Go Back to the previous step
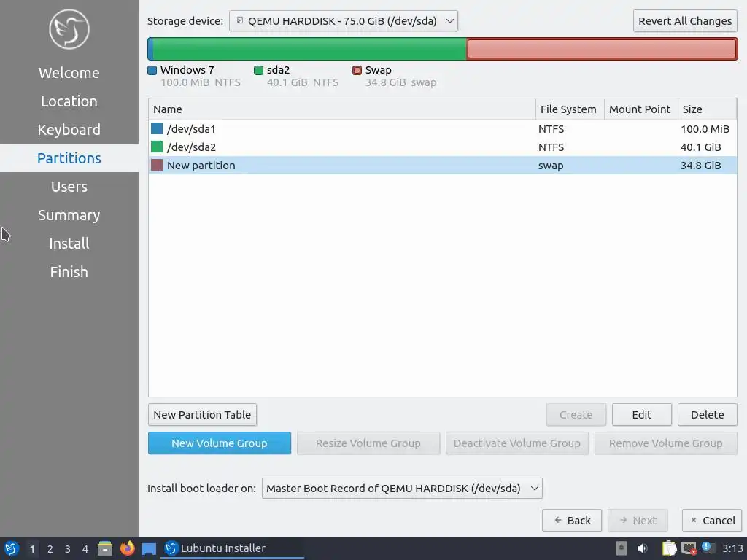This screenshot has width=747, height=560. coord(572,521)
